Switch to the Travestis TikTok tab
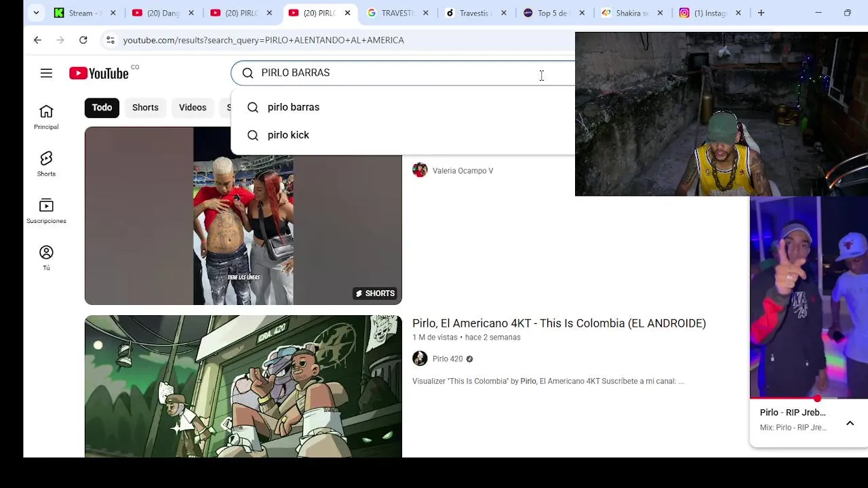868x488 pixels. [475, 13]
